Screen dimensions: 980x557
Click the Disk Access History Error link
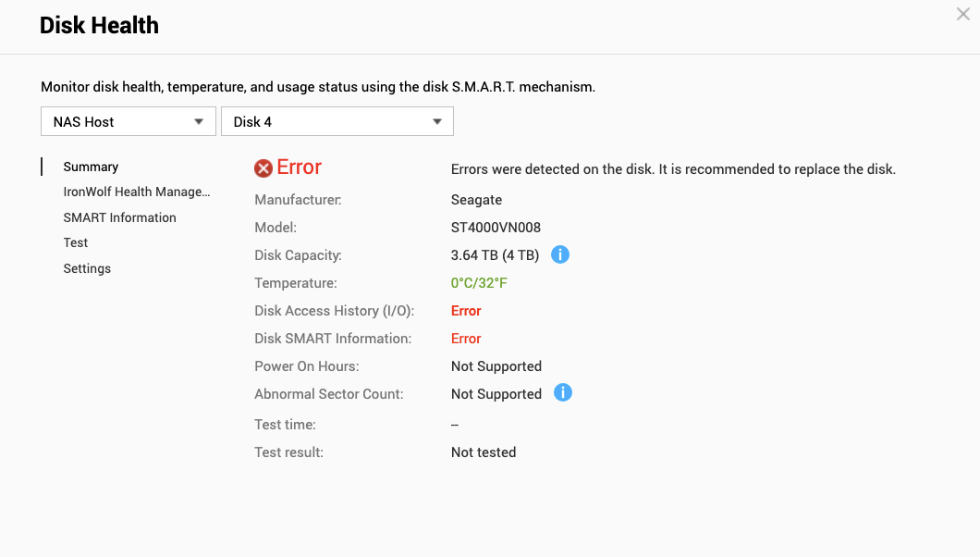coord(466,310)
